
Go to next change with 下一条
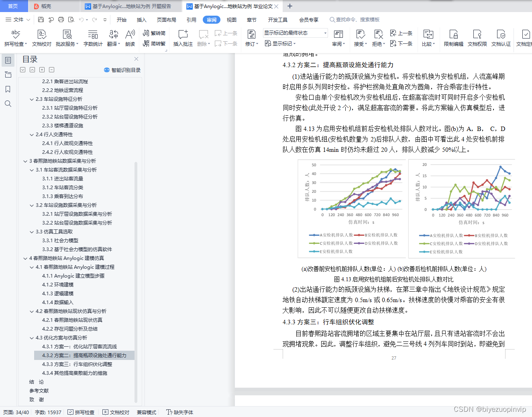click(x=401, y=43)
